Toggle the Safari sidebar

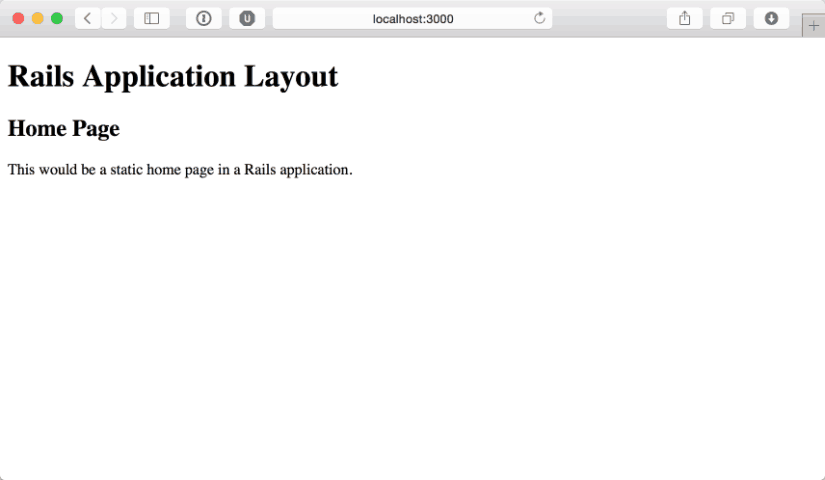(x=152, y=18)
